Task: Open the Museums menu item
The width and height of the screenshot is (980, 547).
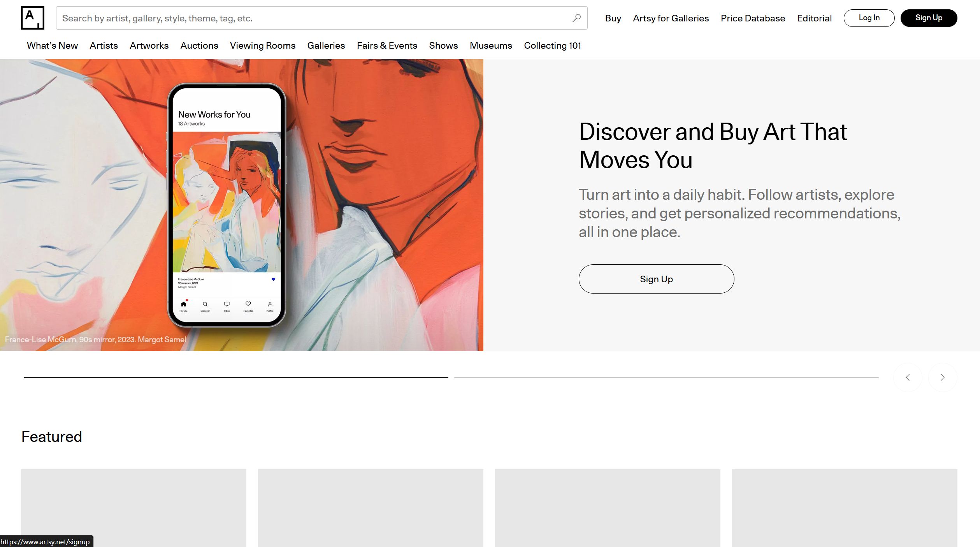Action: pos(491,46)
